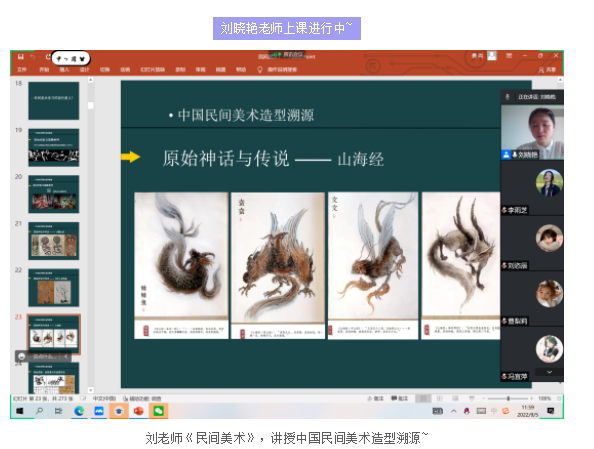Click the 批注 (Comments) button in status bar
The image size is (594, 449).
coord(399,398)
